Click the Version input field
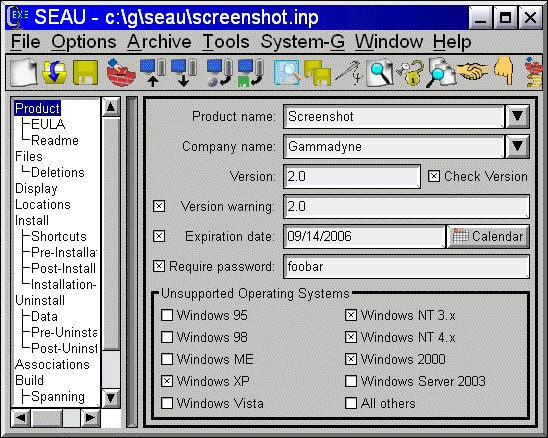The width and height of the screenshot is (548, 438). pos(352,176)
